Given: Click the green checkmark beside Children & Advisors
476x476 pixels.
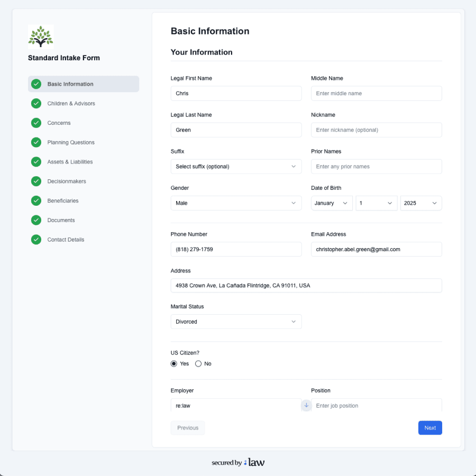Looking at the screenshot, I should (x=36, y=104).
